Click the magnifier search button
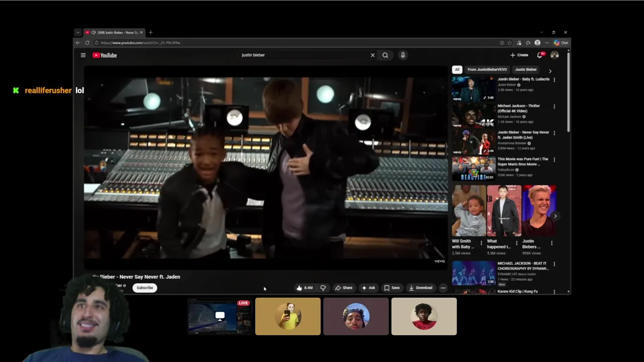 pyautogui.click(x=385, y=55)
